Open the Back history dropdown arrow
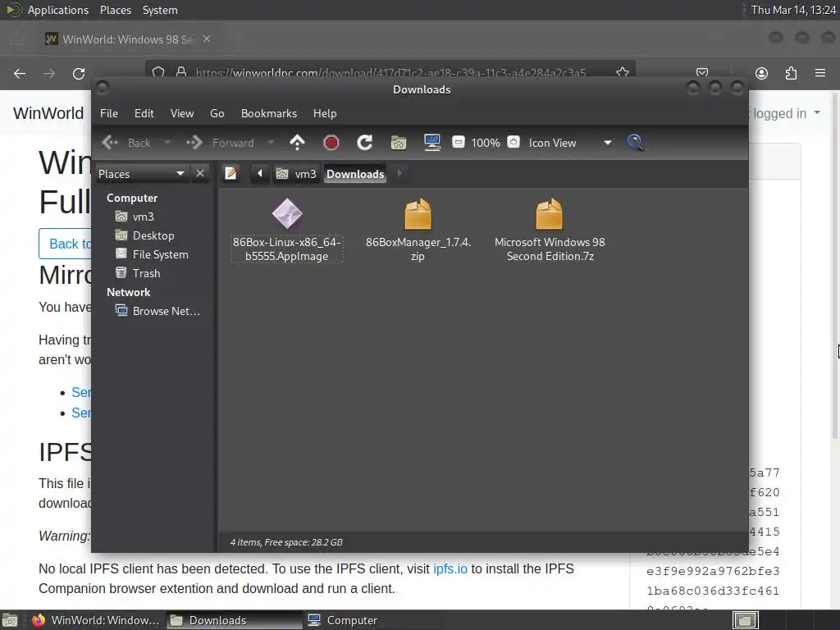 click(x=167, y=143)
